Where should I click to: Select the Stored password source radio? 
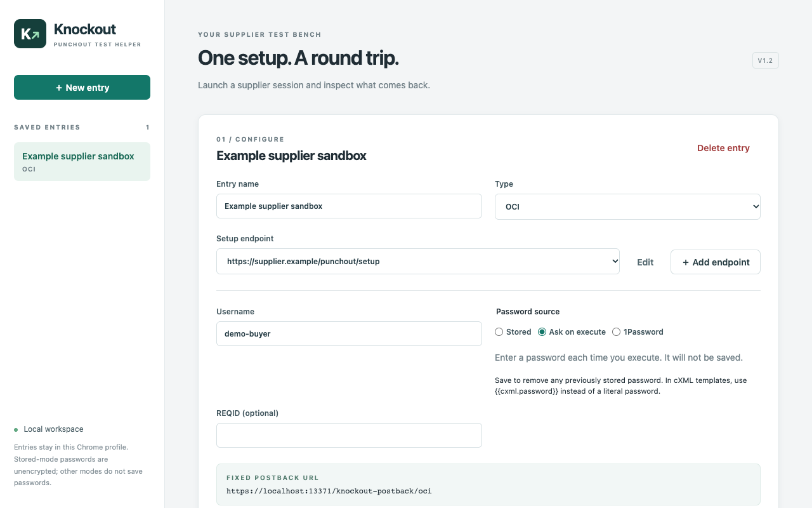[499, 332]
